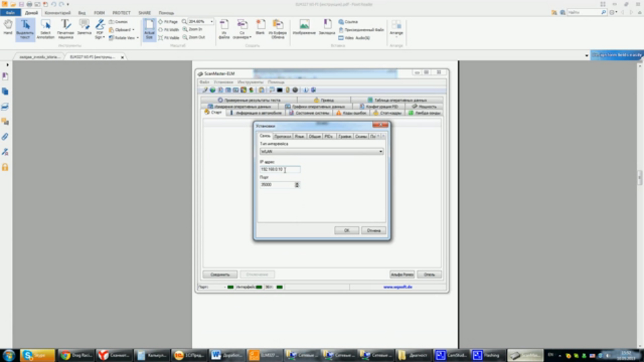The image size is (644, 362).
Task: Insert a Закладка bookmark
Action: [327, 27]
